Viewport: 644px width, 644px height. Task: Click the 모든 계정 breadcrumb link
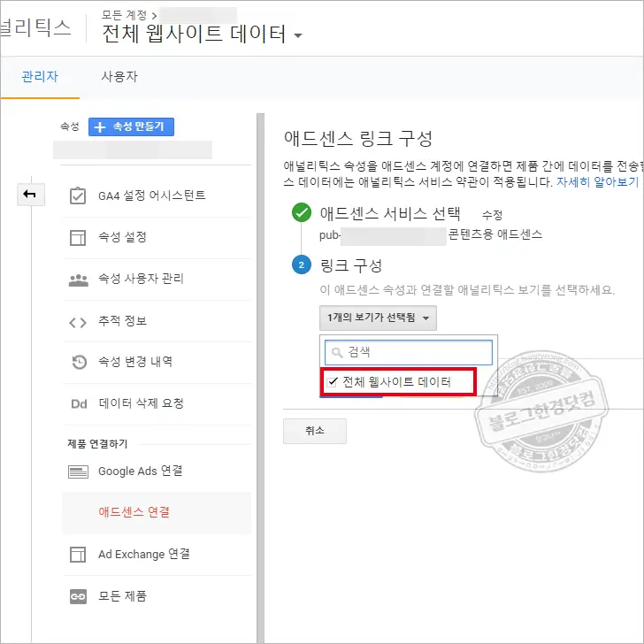124,16
